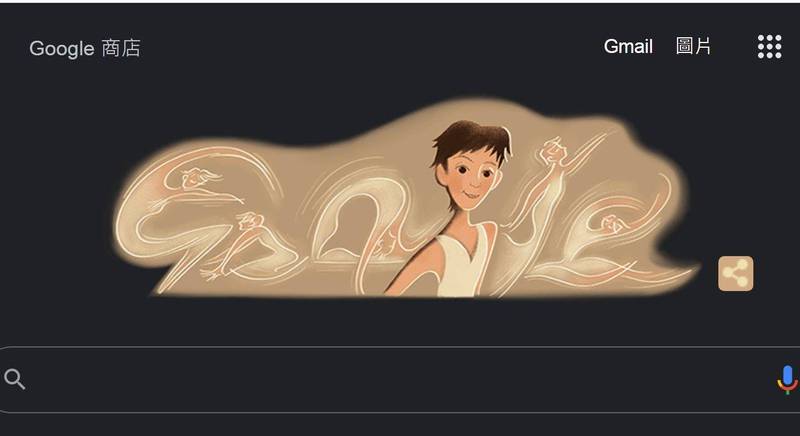Go to 圖片 image search

[x=693, y=46]
